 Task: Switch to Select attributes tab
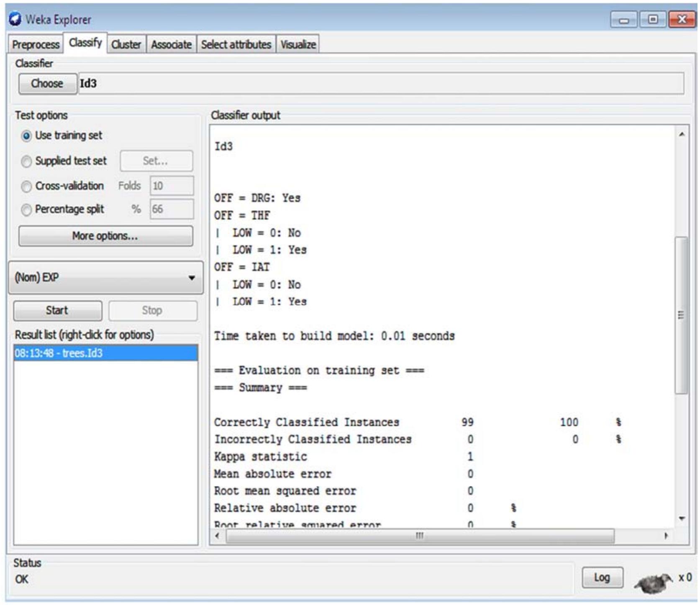236,44
